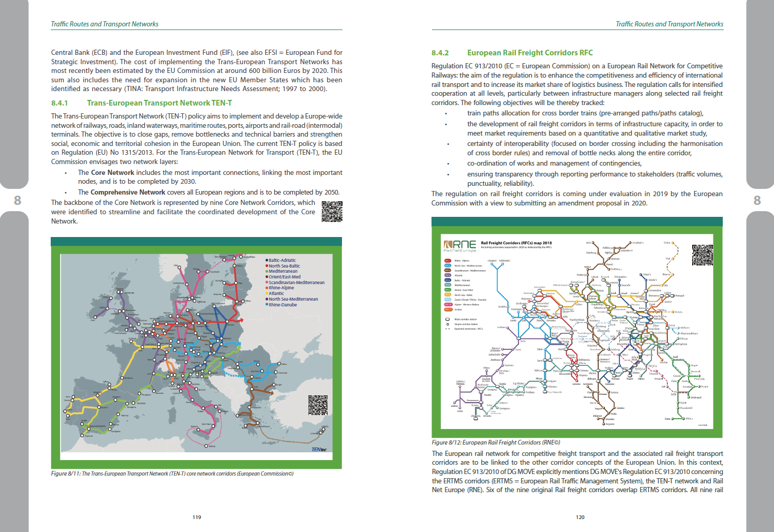The image size is (774, 532).
Task: Click the QR code inside the TEN-T map
Action: (x=318, y=405)
